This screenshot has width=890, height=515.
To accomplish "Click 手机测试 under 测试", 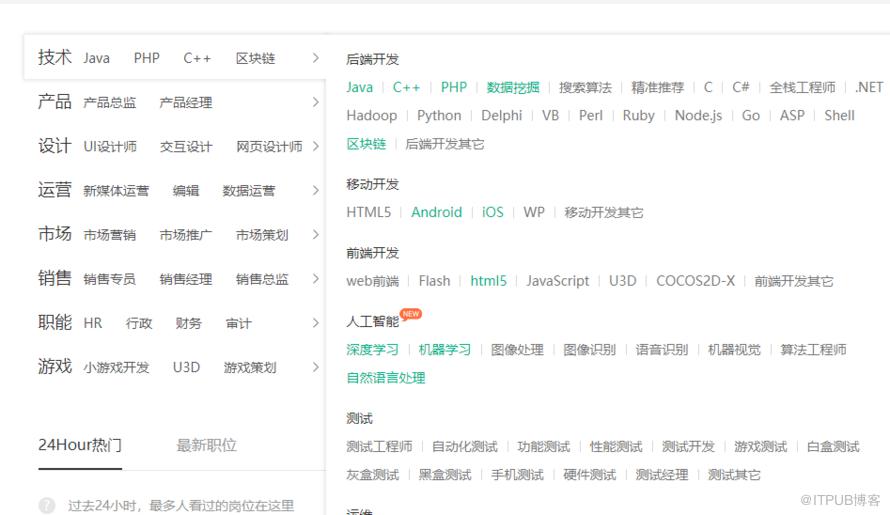I will 517,475.
